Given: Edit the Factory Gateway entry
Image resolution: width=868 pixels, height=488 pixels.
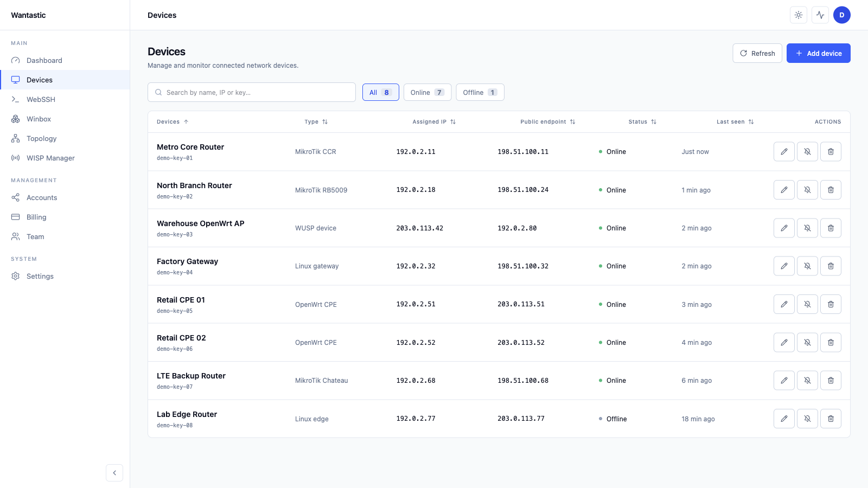Looking at the screenshot, I should click(784, 266).
